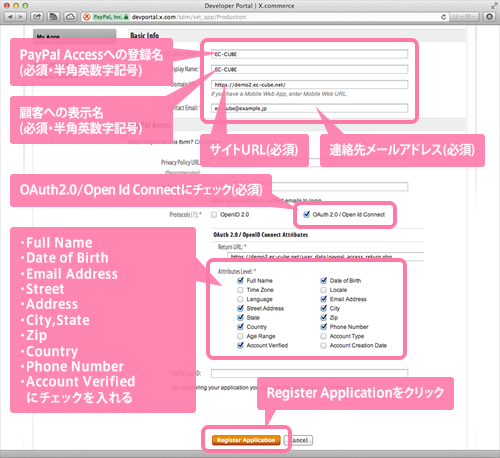Image resolution: width=500 pixels, height=458 pixels.
Task: Click the Return URL input field
Action: tap(326, 256)
